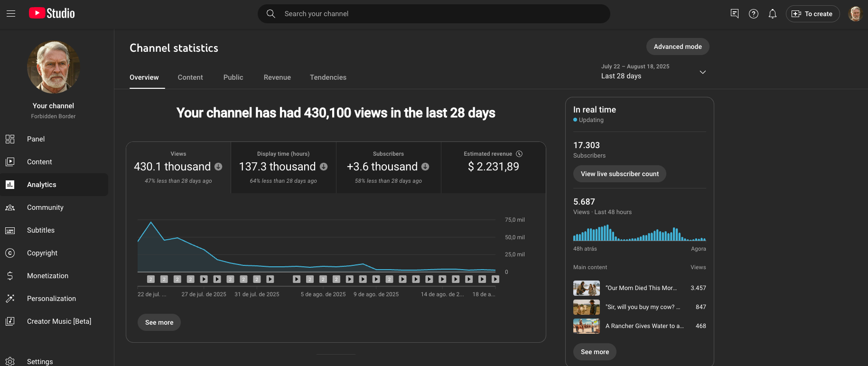Screen dimensions: 868x366
Task: Open the hamburger navigation menu
Action: point(11,14)
